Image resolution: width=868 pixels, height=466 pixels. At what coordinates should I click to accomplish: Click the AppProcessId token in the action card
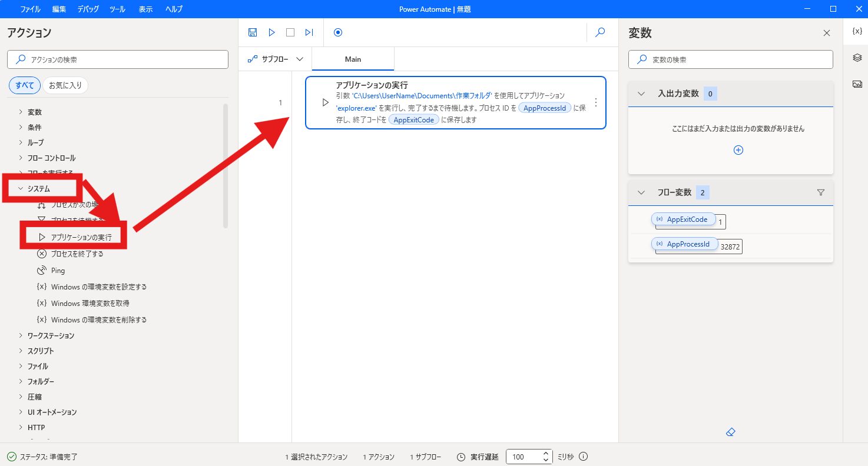coord(545,108)
